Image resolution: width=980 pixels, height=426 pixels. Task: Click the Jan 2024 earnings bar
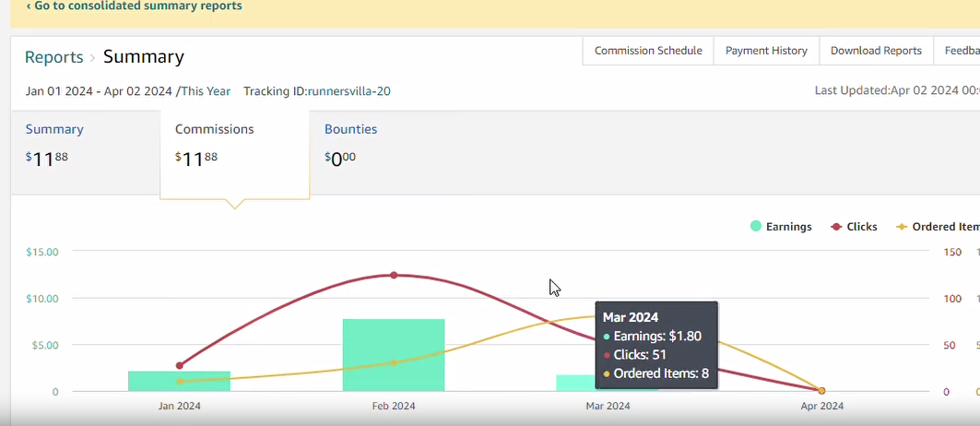tap(180, 381)
